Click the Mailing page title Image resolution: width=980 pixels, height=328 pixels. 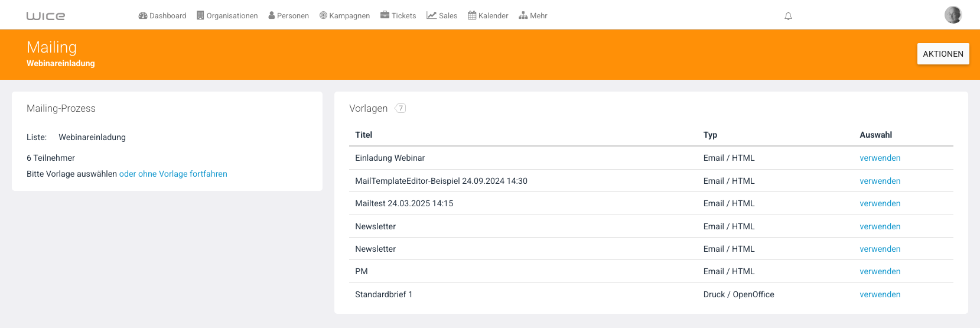point(52,47)
